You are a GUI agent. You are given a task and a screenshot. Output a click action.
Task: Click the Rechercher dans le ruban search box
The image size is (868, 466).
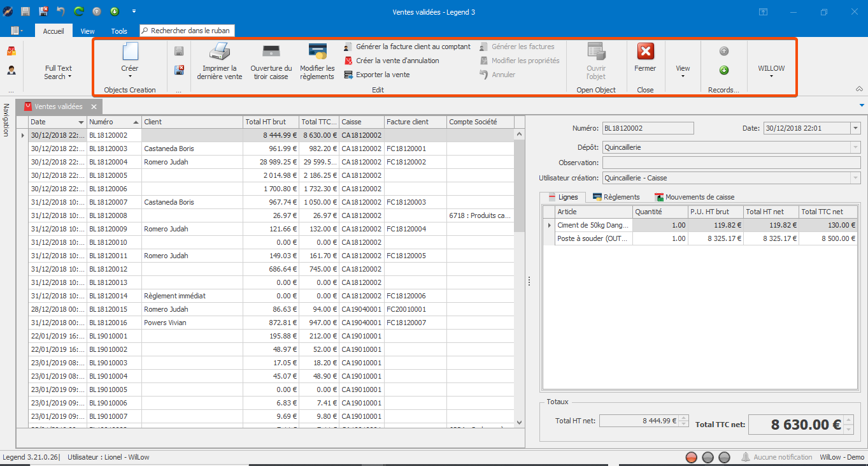pos(187,31)
